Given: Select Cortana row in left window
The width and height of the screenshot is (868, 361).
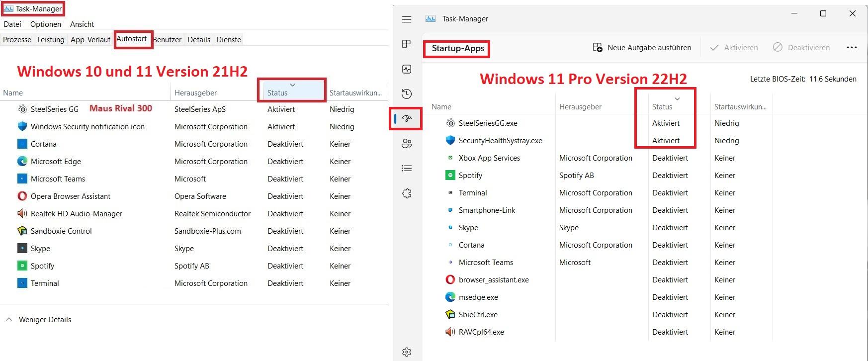Looking at the screenshot, I should coord(194,144).
